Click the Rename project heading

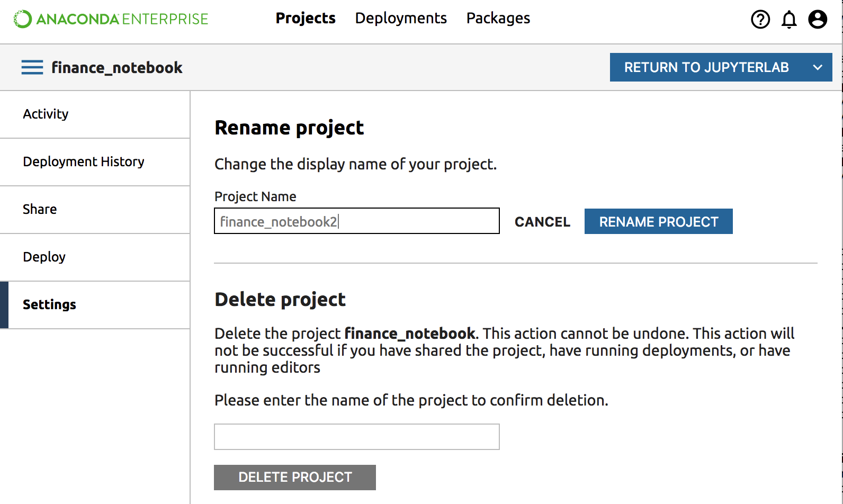[x=289, y=128]
